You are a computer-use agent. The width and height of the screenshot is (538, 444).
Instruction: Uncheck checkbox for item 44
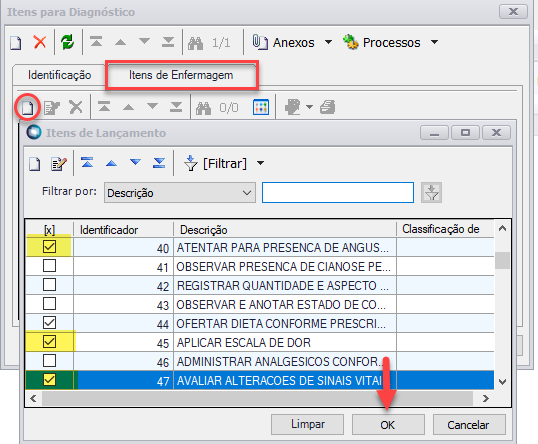(49, 323)
